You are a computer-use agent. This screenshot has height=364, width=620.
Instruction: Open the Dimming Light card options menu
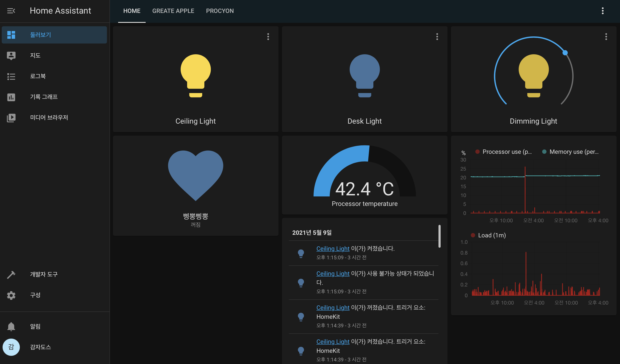[606, 37]
